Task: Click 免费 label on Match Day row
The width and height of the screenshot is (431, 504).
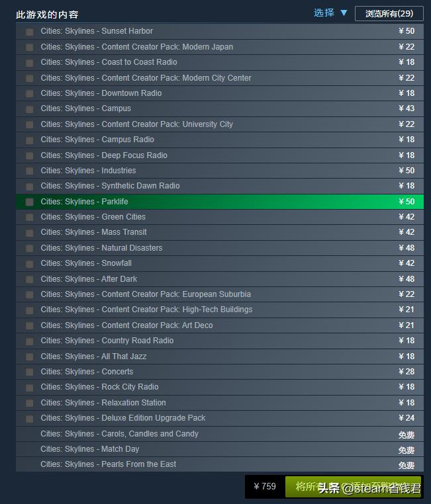Action: [x=407, y=450]
